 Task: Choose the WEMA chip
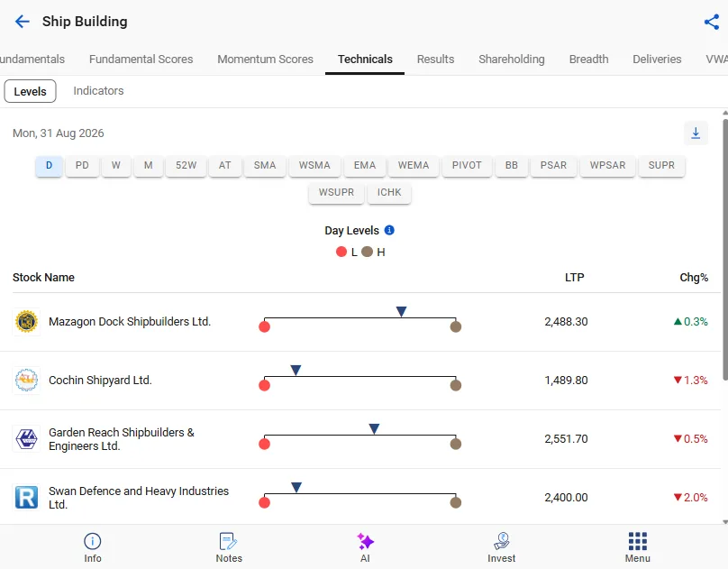point(414,165)
